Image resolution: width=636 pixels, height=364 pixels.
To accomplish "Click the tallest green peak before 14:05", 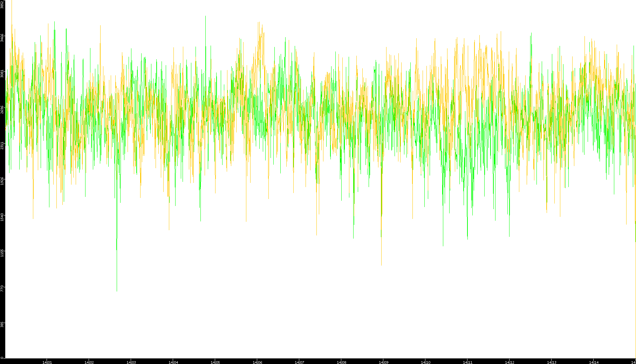I will (x=205, y=16).
